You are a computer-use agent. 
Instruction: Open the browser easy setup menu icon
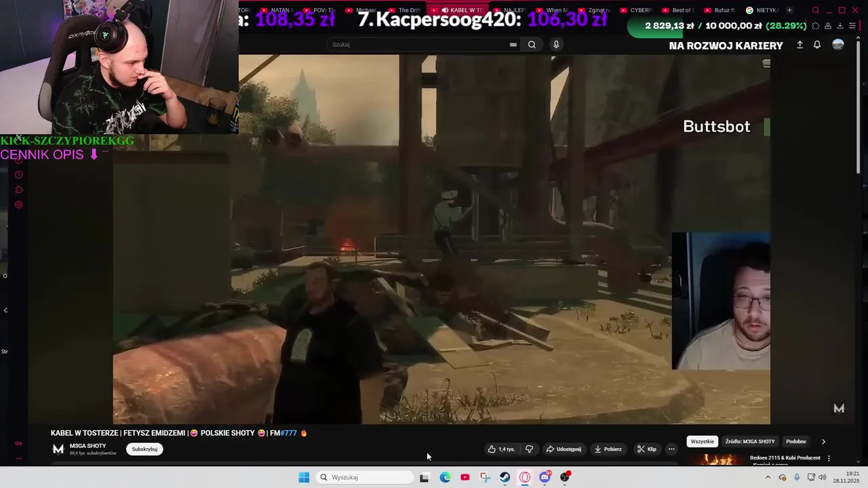(x=852, y=26)
